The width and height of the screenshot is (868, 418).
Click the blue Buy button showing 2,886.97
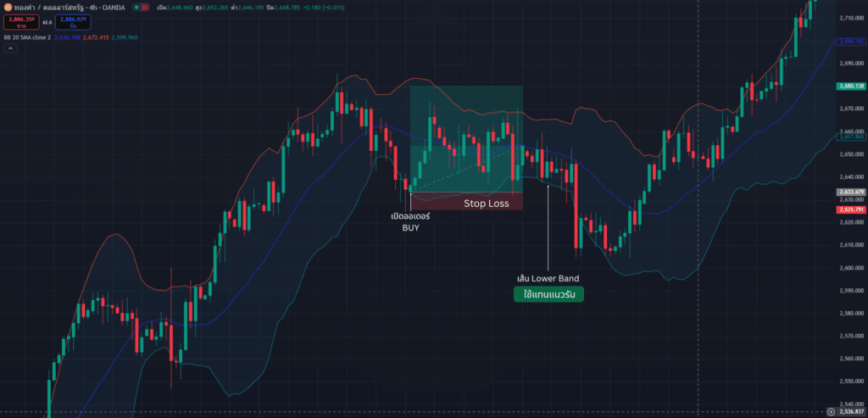point(73,22)
